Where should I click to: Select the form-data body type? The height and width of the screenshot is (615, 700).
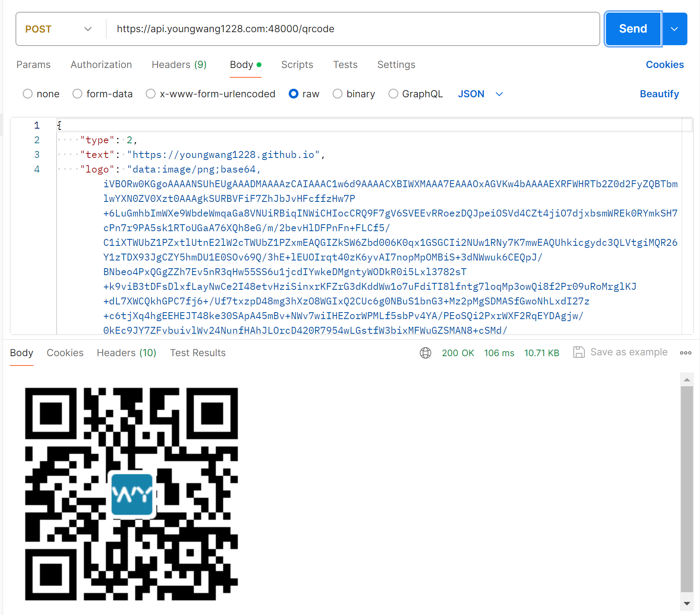(x=77, y=94)
